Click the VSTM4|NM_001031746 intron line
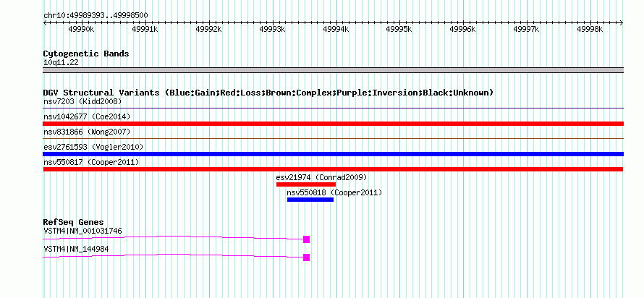644x298 pixels. [174, 237]
